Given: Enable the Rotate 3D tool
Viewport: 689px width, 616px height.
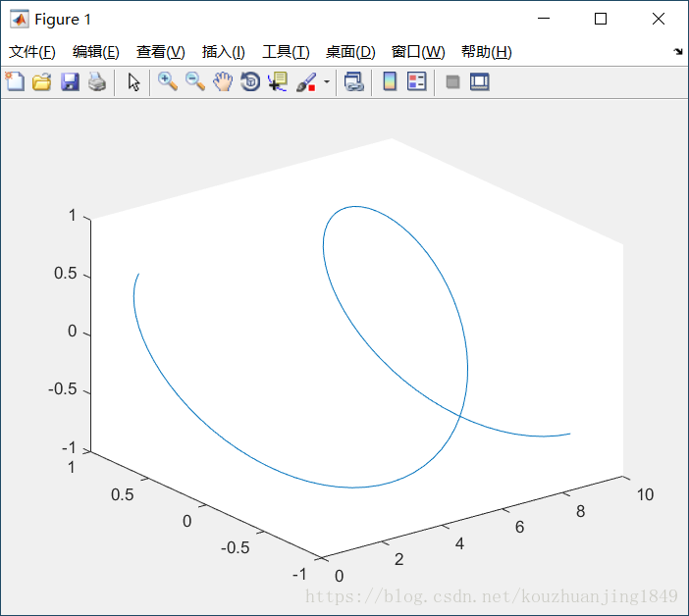Looking at the screenshot, I should (250, 81).
